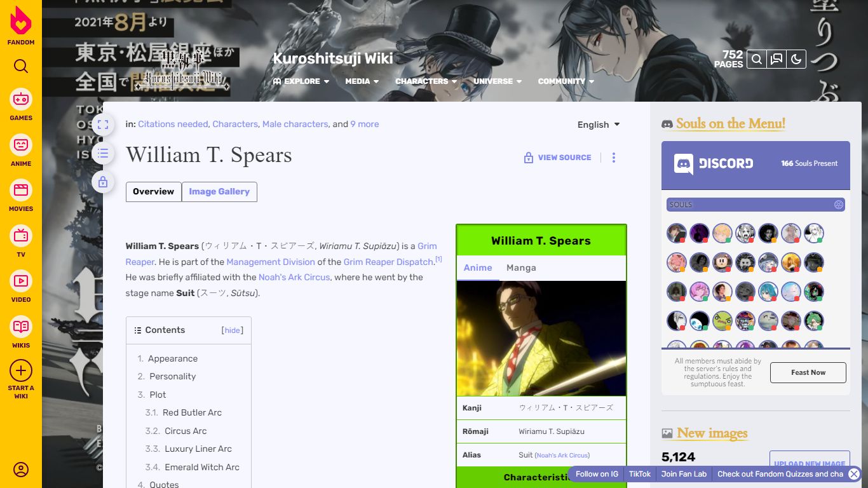
Task: Toggle dark theme with moon icon
Action: pyautogui.click(x=796, y=59)
